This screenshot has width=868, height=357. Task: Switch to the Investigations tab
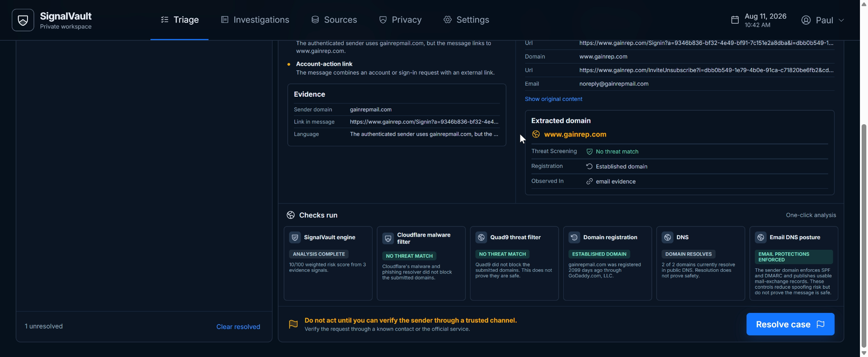pos(255,20)
